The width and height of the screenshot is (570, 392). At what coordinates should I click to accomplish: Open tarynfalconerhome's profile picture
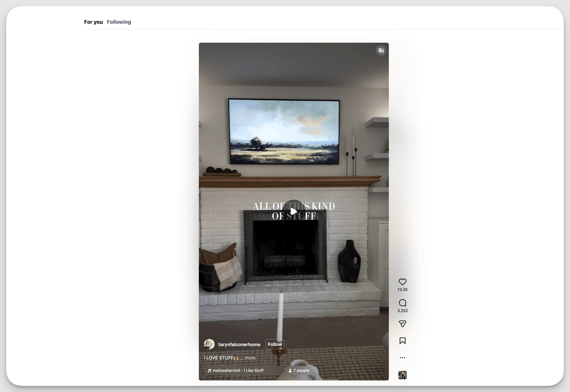tap(209, 344)
